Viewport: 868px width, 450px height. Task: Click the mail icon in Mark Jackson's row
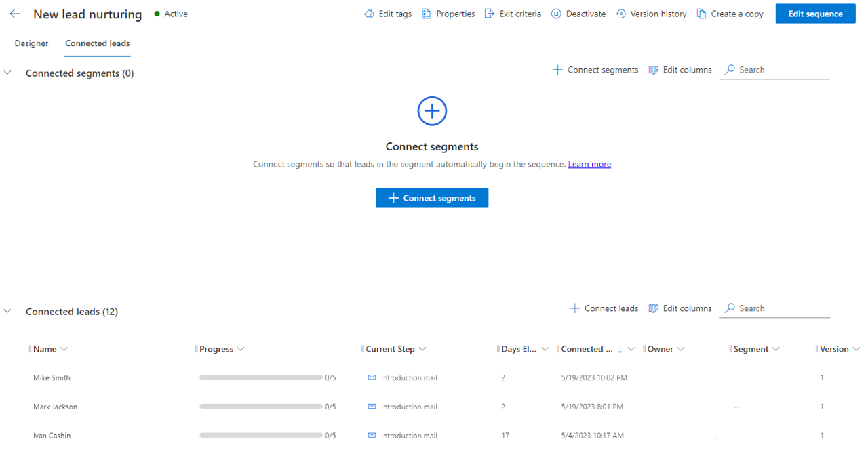[x=372, y=407]
